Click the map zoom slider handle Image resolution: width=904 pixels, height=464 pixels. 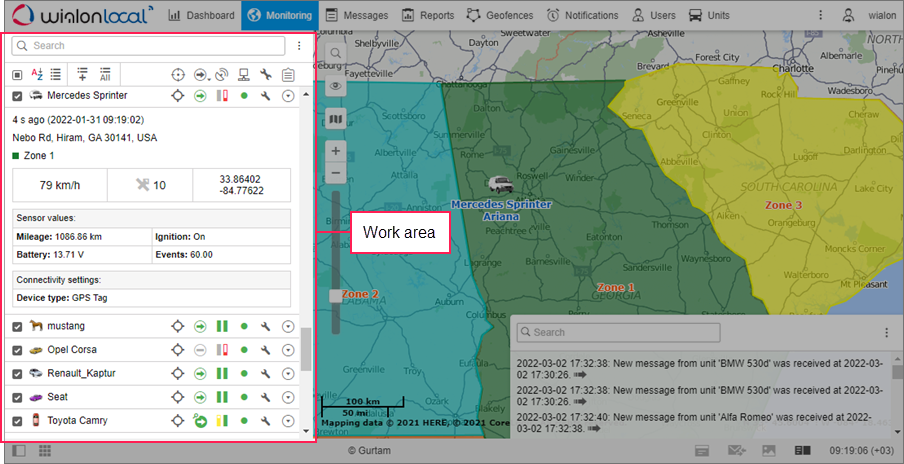336,296
